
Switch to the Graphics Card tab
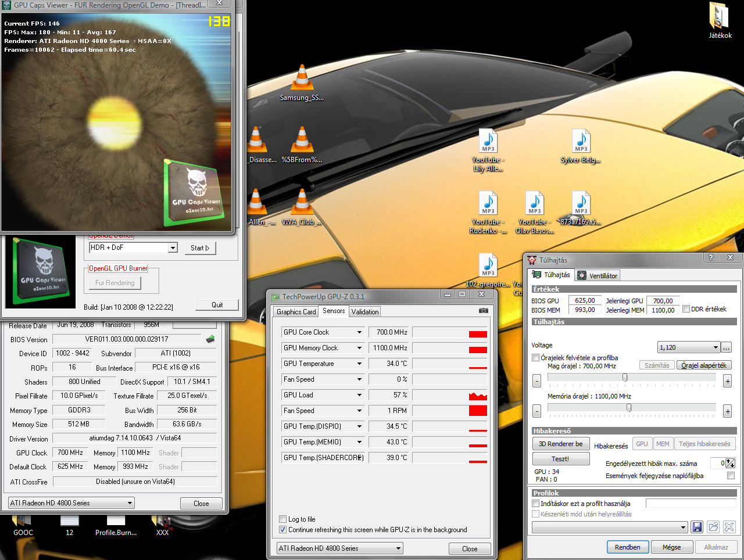pos(296,312)
